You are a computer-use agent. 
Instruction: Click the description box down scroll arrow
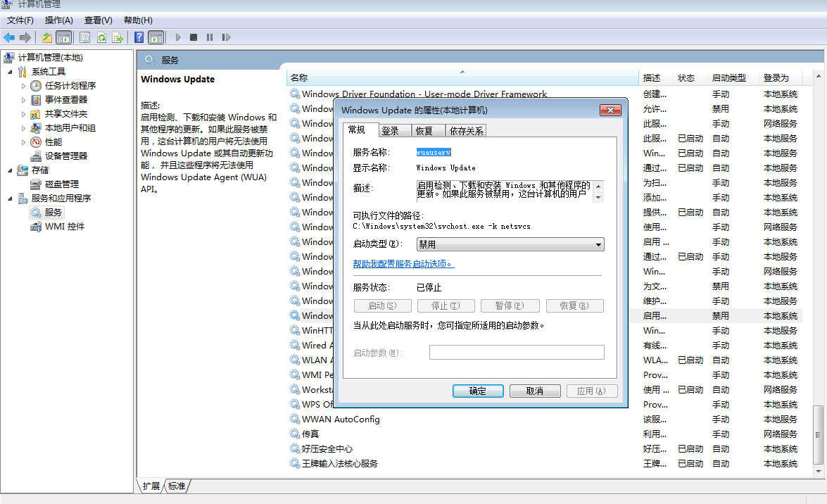(598, 197)
